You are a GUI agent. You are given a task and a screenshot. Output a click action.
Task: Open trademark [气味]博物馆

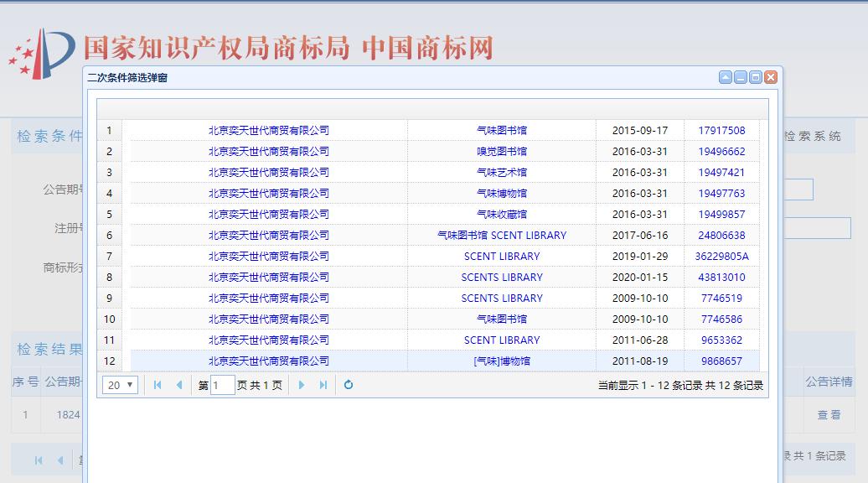502,361
